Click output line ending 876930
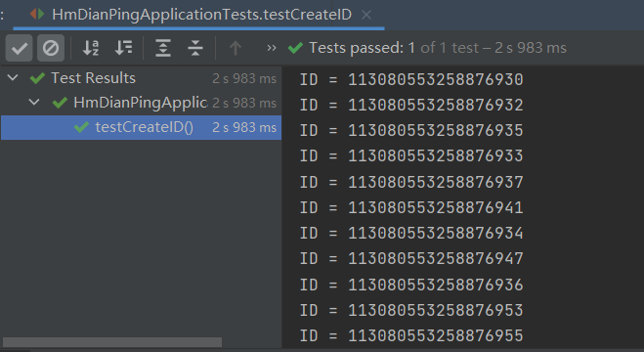The height and width of the screenshot is (352, 644). 411,79
